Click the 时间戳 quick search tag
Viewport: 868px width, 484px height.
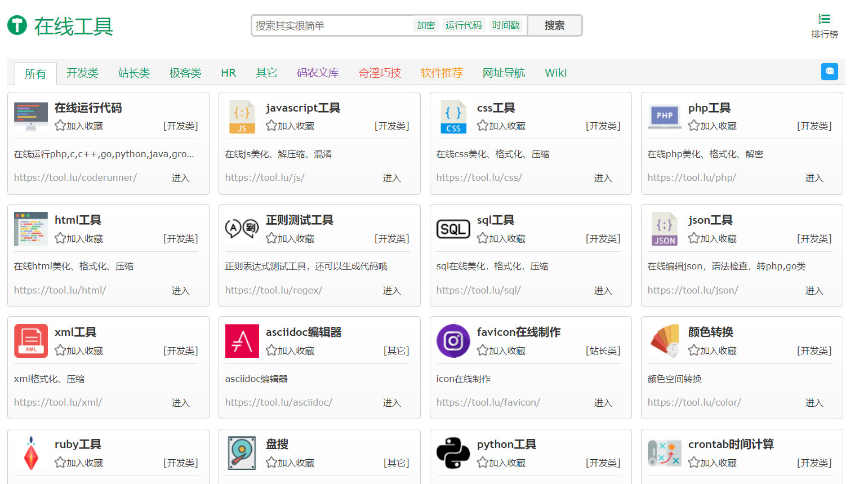[506, 25]
